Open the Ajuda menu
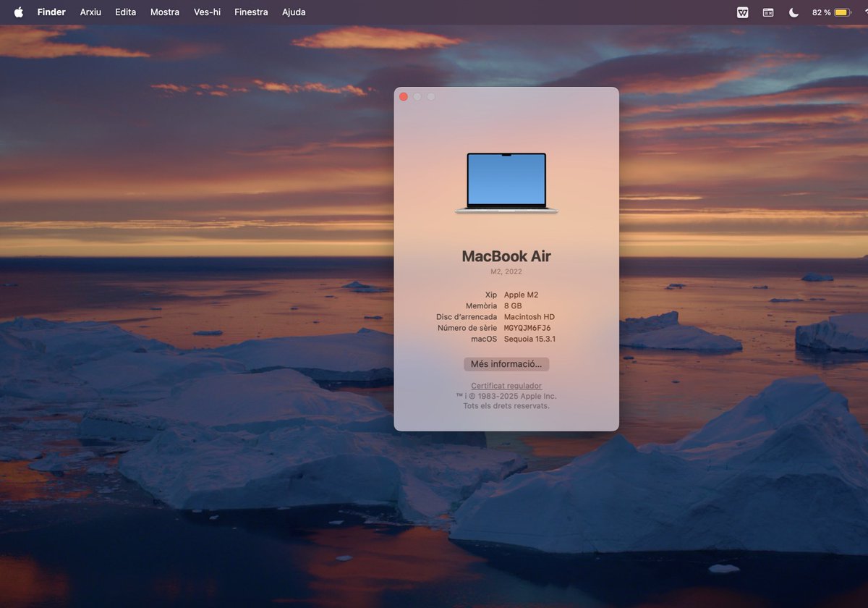The height and width of the screenshot is (608, 868). coord(294,12)
